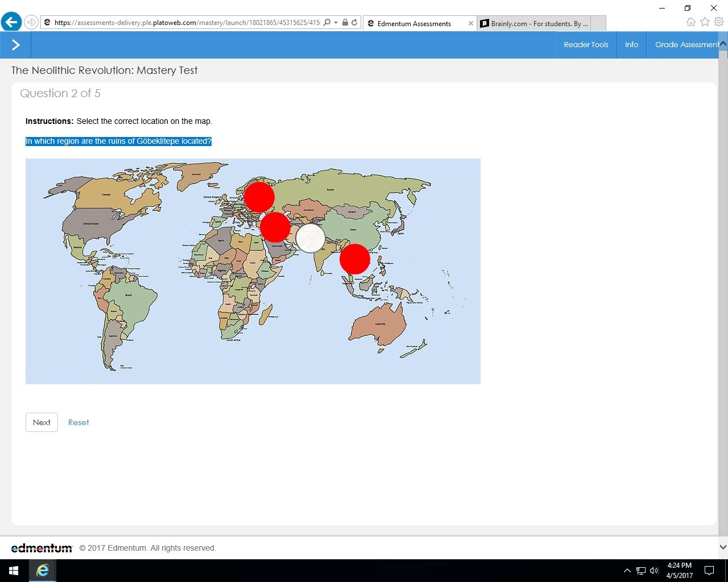Expand the blue sidebar navigation chevron
Screen dimensions: 728x582
click(15, 45)
